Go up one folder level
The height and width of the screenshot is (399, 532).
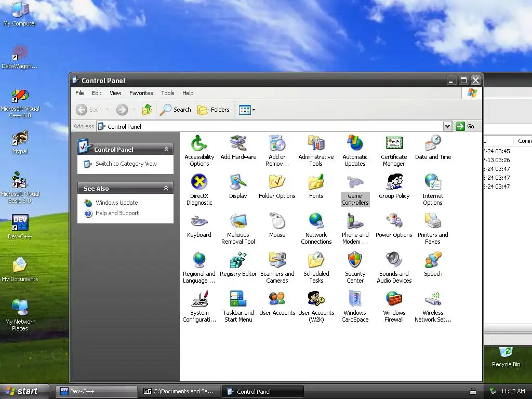tap(147, 110)
